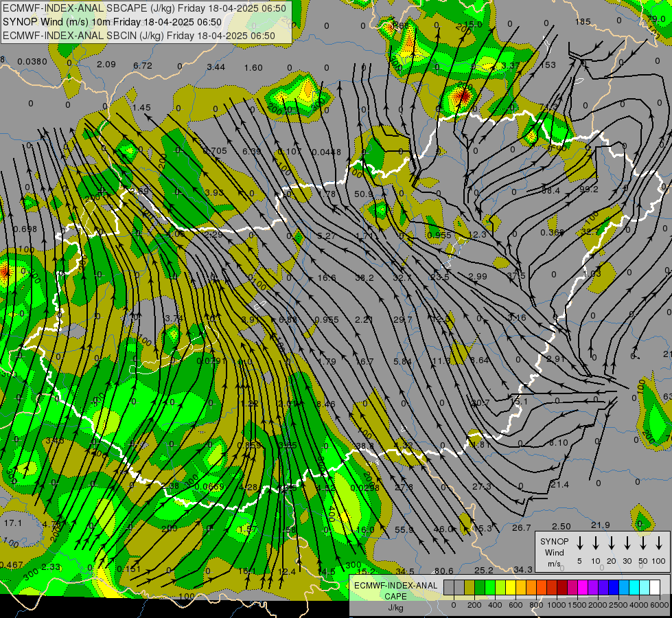Click map value 3.44

(x=216, y=67)
